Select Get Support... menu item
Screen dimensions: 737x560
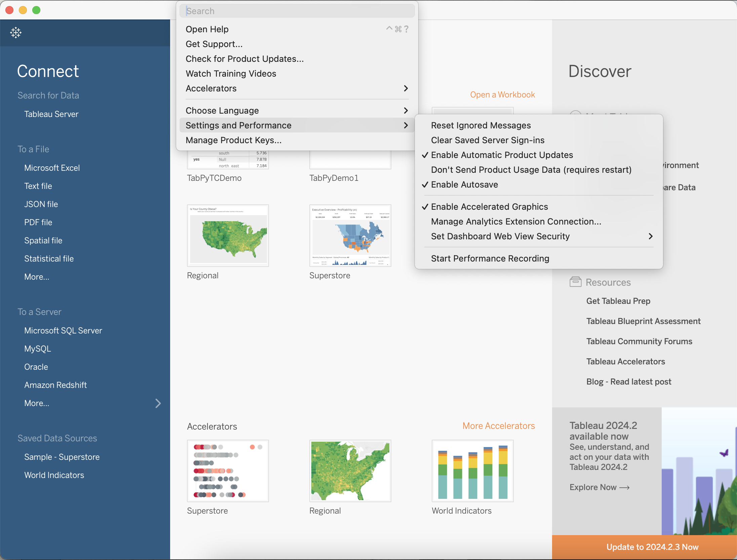click(297, 44)
